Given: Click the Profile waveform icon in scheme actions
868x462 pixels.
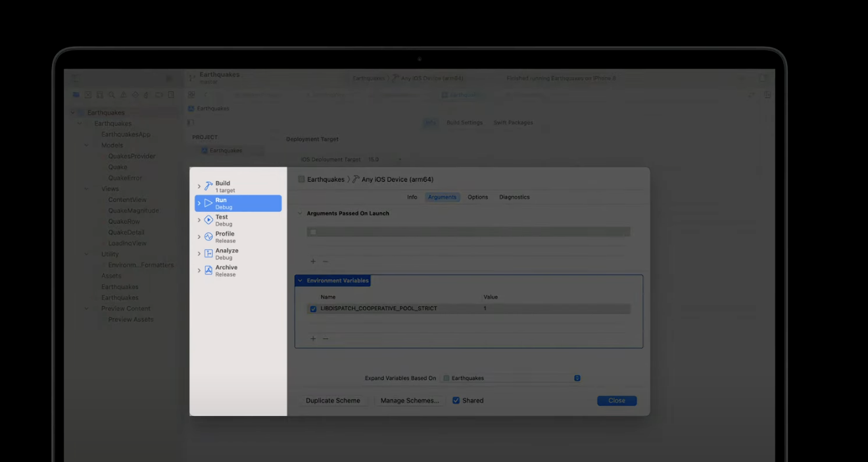Looking at the screenshot, I should 208,237.
